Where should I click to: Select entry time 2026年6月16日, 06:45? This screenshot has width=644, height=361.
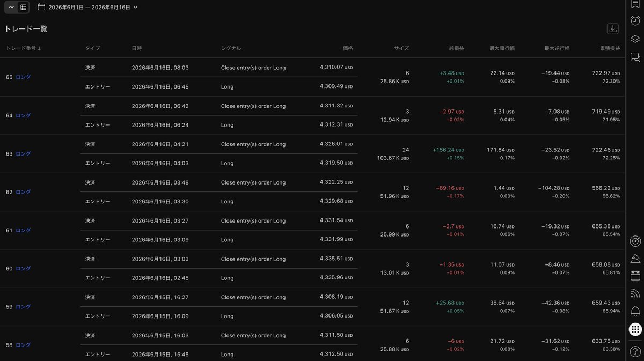(x=160, y=86)
